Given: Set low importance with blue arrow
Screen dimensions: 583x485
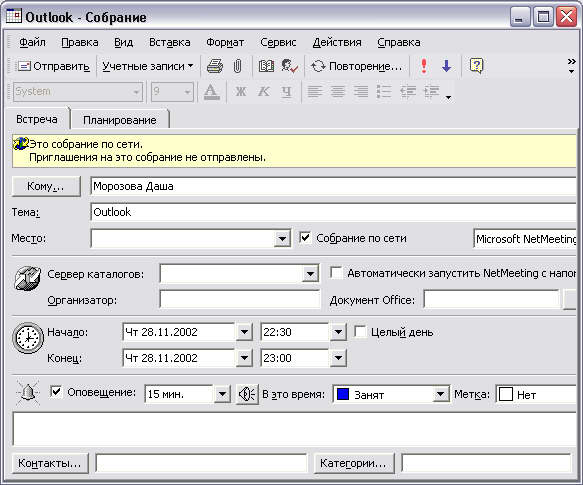Looking at the screenshot, I should pyautogui.click(x=447, y=66).
